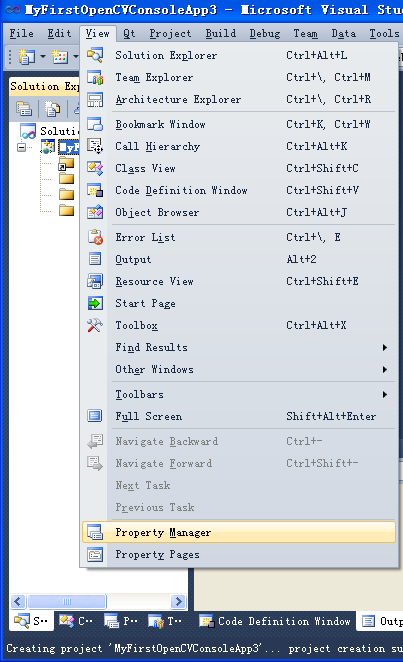
Task: Open the File menu
Action: point(22,33)
